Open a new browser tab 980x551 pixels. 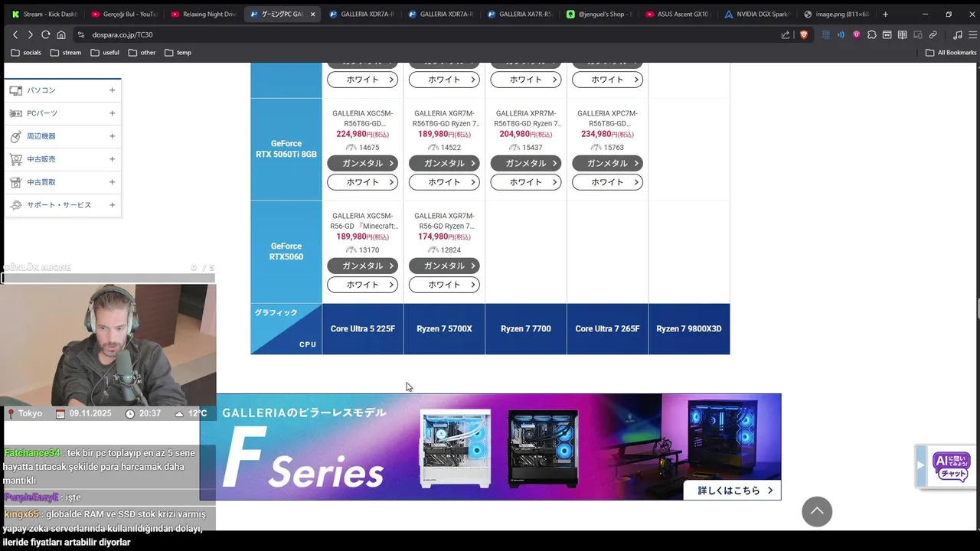[886, 14]
